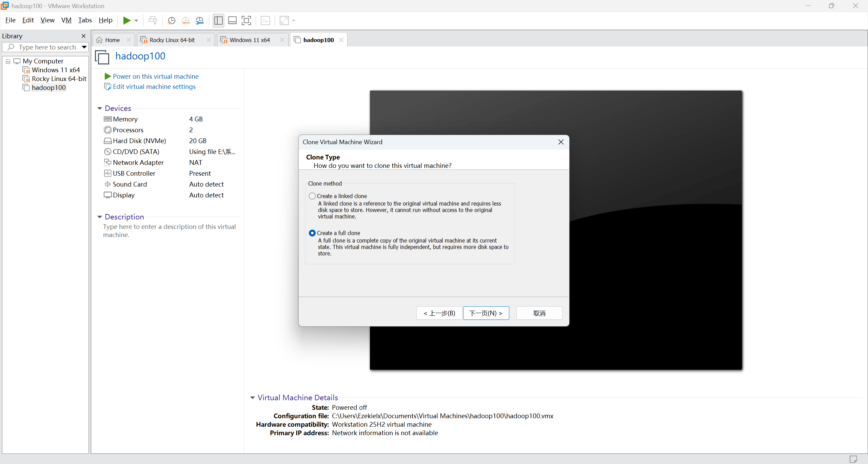This screenshot has height=464, width=868.
Task: Click the Library search field
Action: point(45,47)
